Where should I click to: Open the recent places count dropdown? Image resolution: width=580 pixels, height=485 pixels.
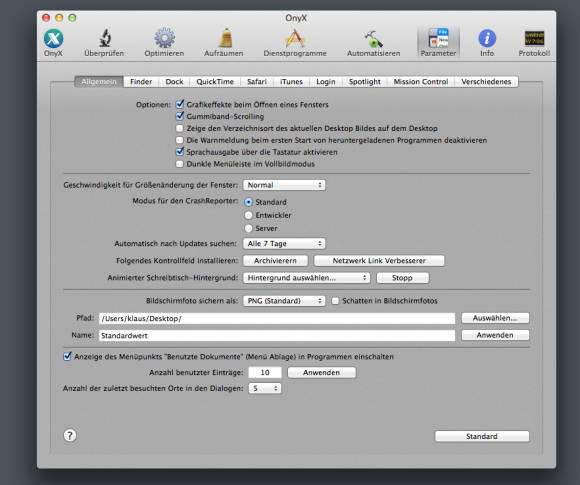[x=265, y=388]
